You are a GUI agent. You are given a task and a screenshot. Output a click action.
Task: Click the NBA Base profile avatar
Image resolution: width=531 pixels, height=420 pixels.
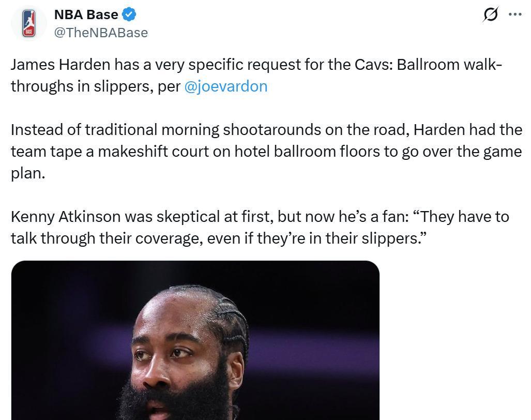click(x=29, y=23)
